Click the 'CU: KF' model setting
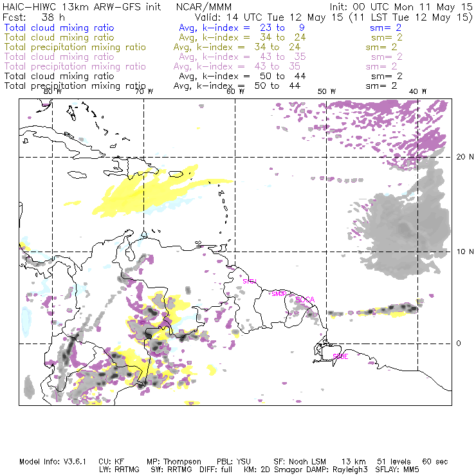The width and height of the screenshot is (476, 476). [x=111, y=462]
